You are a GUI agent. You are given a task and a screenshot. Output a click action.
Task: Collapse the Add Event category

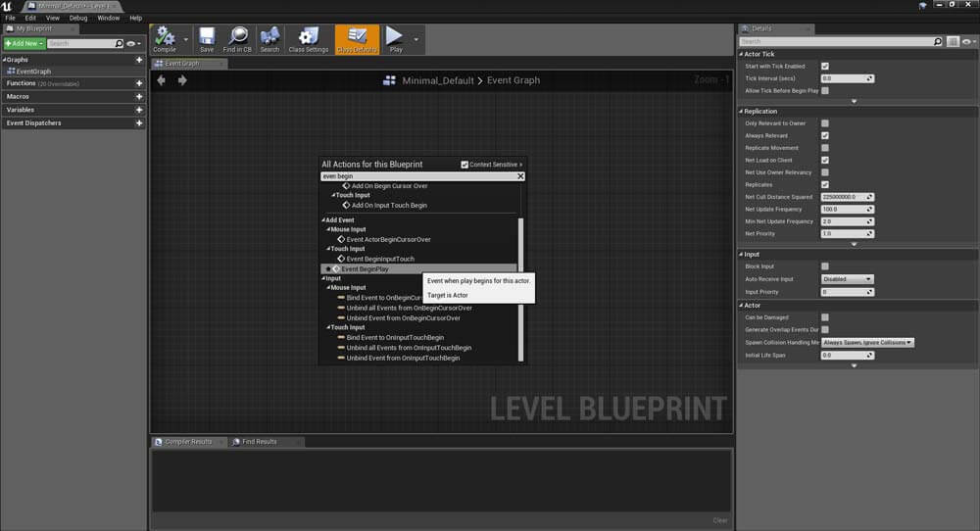tap(323, 219)
